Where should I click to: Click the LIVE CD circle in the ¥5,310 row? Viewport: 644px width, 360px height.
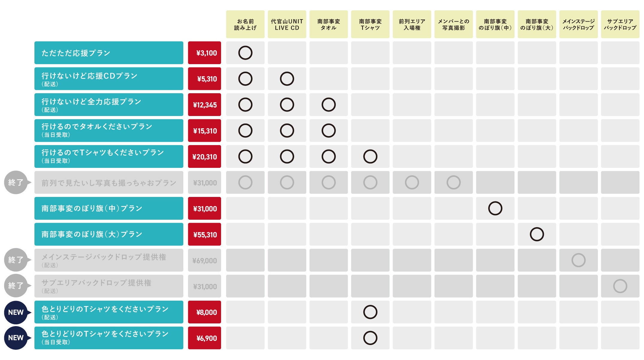287,79
